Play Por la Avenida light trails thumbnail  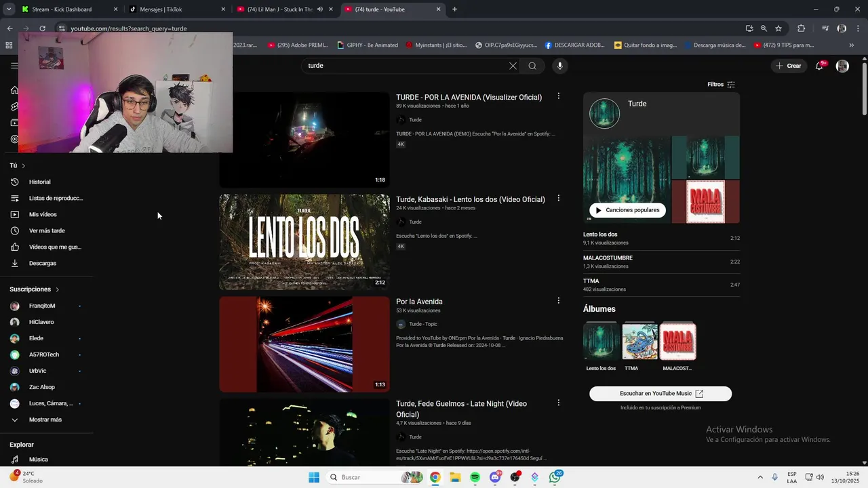304,344
